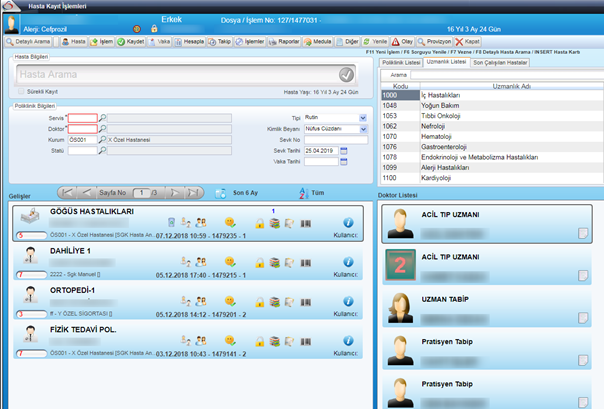Click the green checkmark in Hasta Arama
Screen dimensions: 604x409
tap(346, 75)
